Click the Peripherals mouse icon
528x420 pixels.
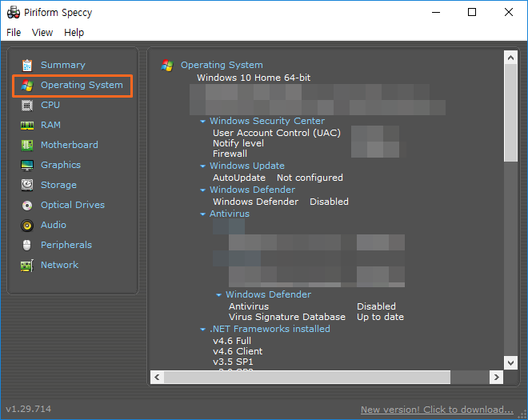point(27,245)
